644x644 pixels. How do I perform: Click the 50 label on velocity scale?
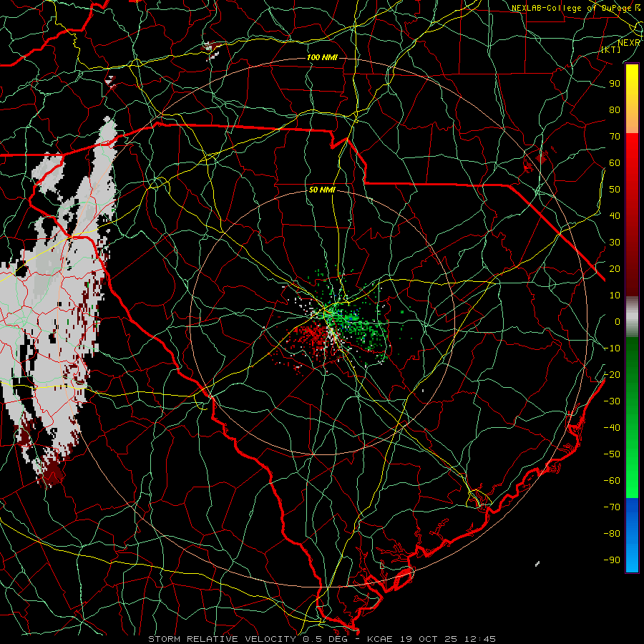coord(615,190)
